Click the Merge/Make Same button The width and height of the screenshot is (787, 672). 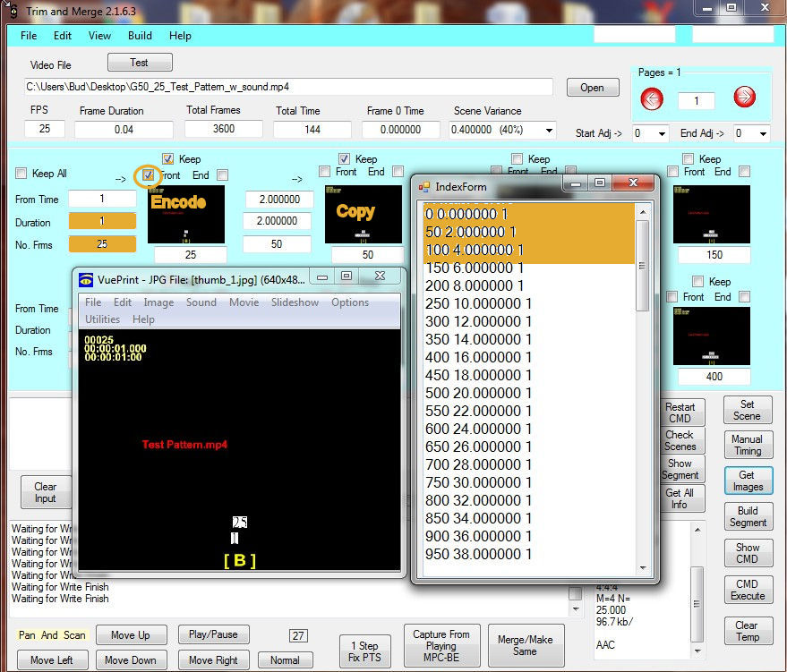coord(526,646)
